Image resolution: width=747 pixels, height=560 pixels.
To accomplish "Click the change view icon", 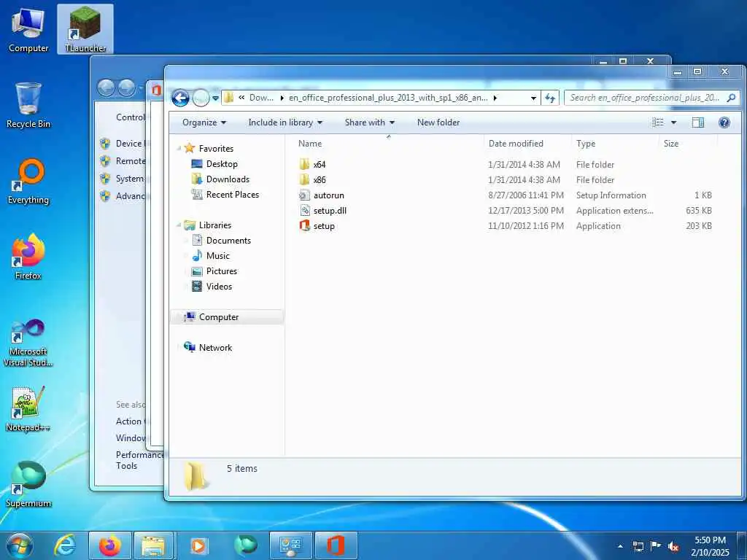I will [x=658, y=122].
